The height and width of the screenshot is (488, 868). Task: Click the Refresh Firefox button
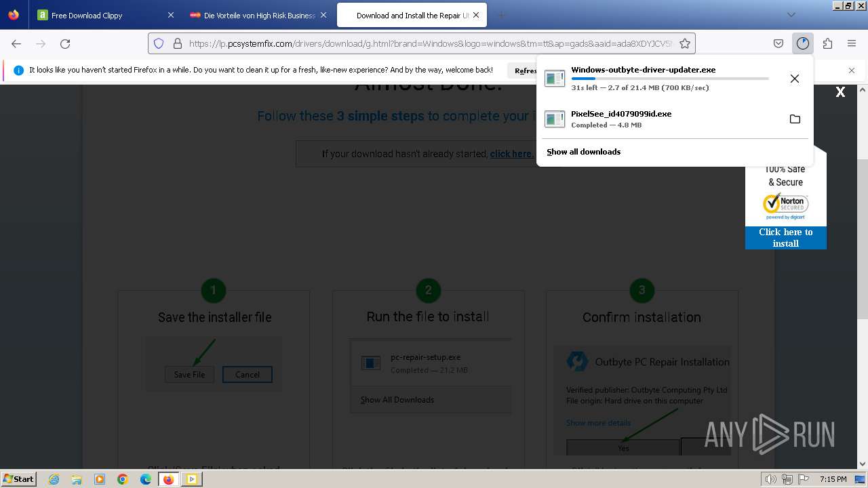coord(522,70)
